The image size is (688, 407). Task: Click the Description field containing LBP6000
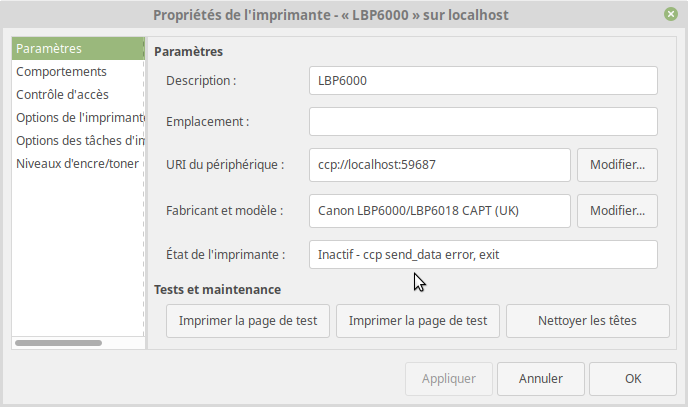[483, 80]
